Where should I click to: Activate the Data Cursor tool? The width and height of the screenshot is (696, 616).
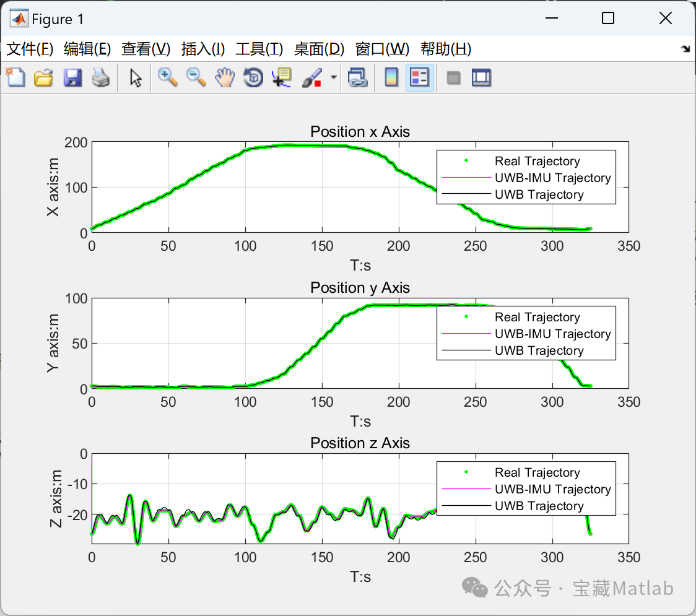tap(281, 78)
